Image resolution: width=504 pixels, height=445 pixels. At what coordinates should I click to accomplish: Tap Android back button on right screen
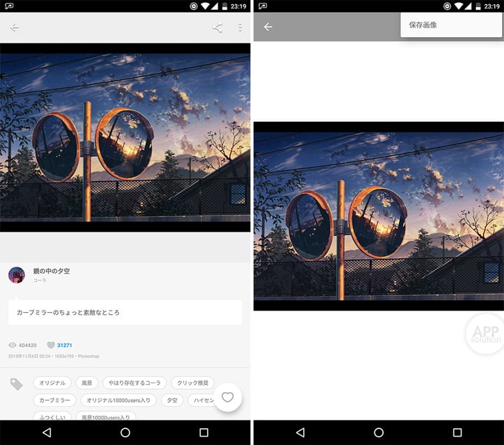300,432
